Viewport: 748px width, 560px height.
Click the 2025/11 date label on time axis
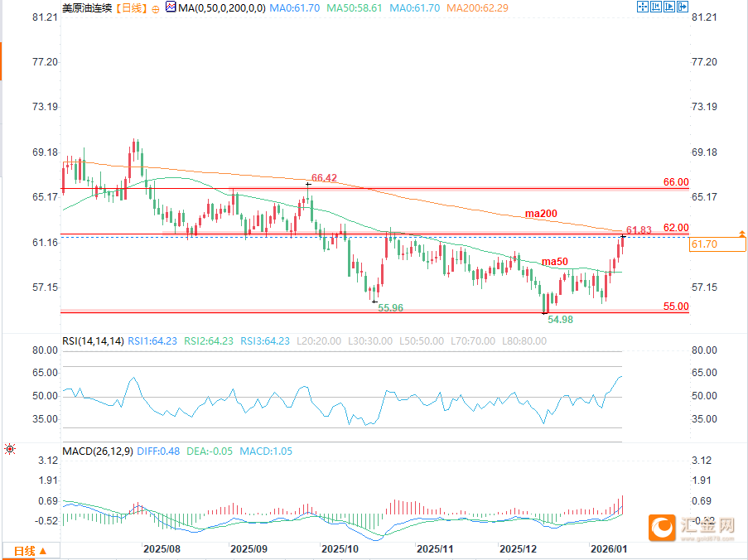435,549
